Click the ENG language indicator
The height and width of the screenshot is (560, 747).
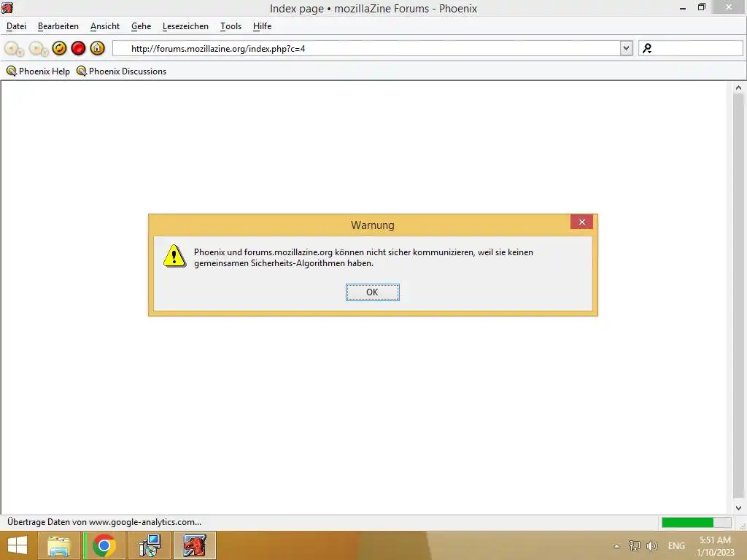[676, 545]
